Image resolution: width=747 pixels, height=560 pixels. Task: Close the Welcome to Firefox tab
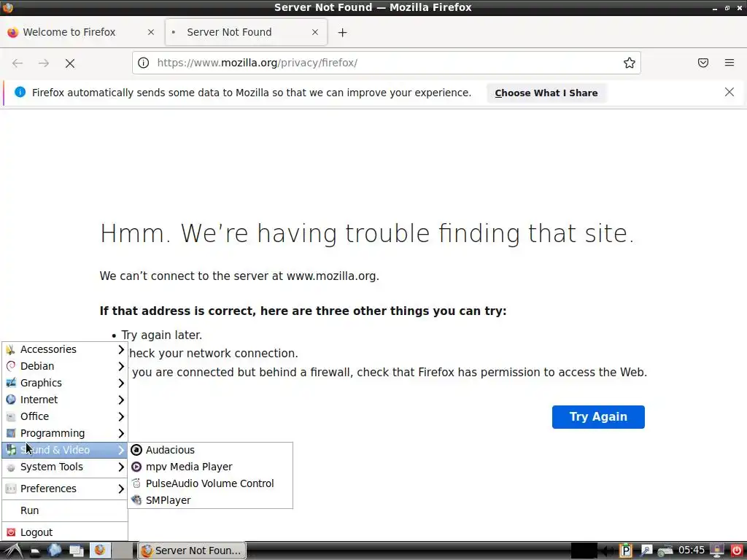point(151,32)
